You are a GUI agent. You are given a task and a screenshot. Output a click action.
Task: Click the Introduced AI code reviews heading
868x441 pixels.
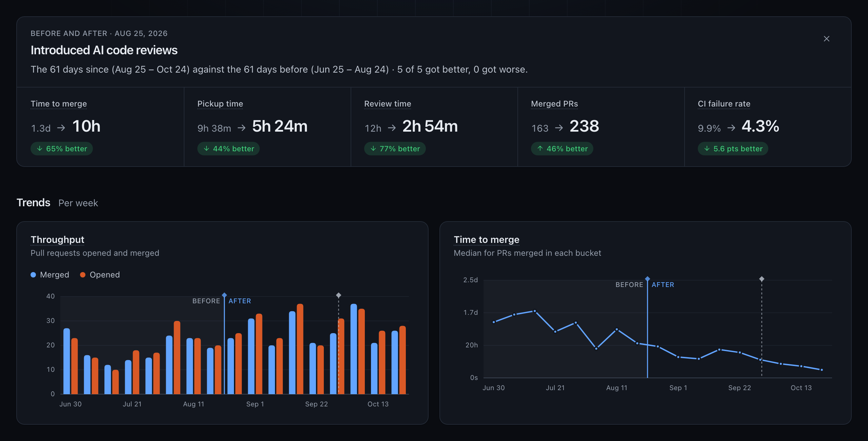click(104, 50)
